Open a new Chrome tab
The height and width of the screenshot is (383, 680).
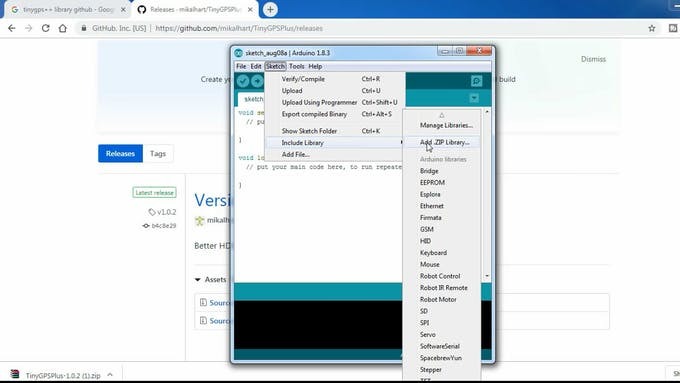tap(270, 10)
